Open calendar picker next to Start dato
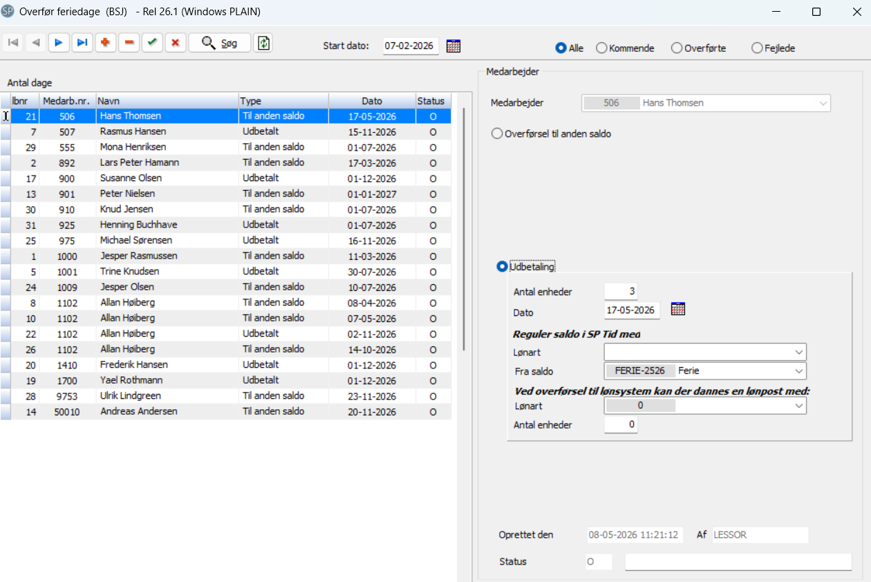 [453, 46]
